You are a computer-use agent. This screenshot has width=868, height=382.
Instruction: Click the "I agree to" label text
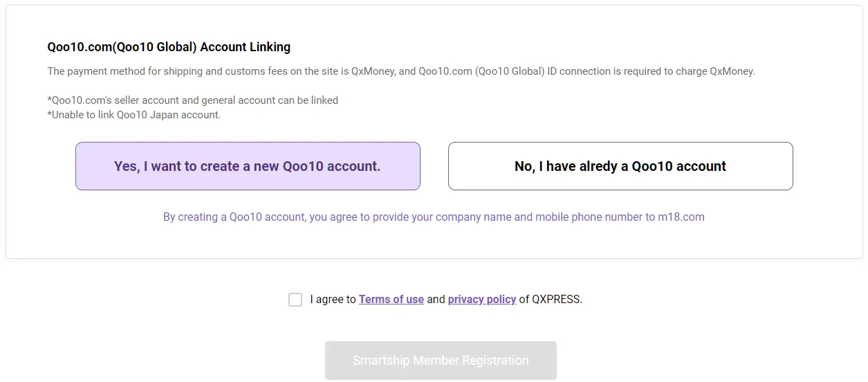(333, 300)
